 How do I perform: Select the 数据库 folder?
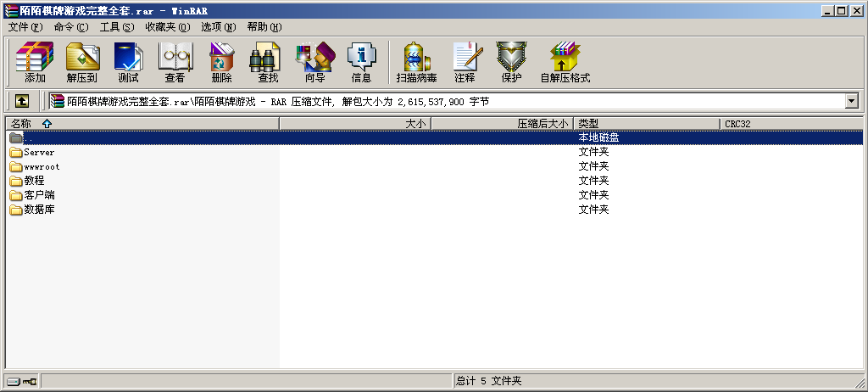tap(39, 210)
